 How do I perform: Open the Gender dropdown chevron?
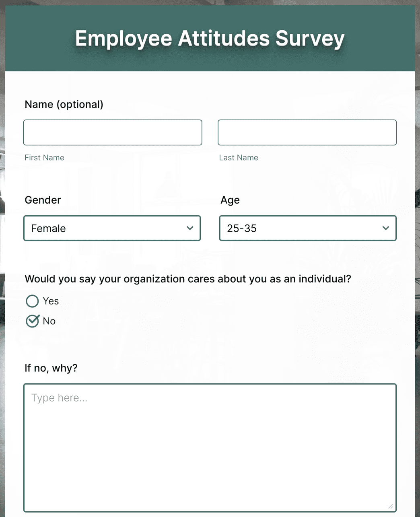pyautogui.click(x=189, y=228)
